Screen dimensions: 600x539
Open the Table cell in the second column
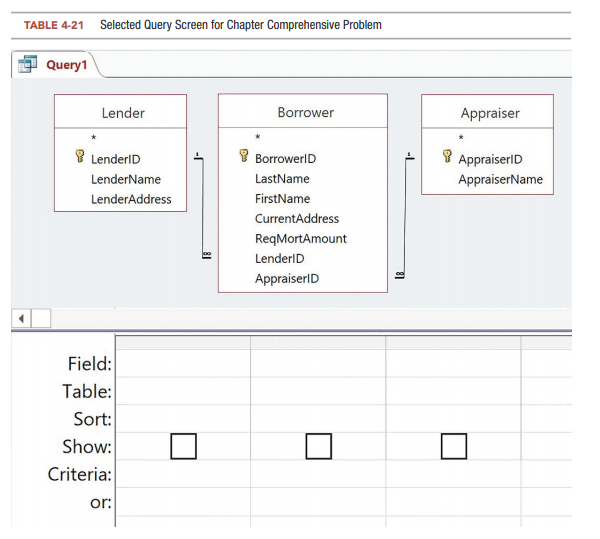tap(318, 391)
